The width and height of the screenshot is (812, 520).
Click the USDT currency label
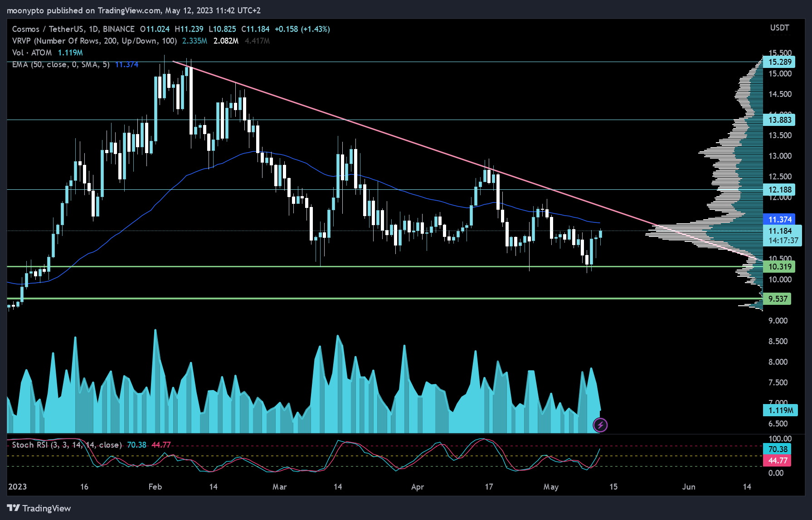click(779, 28)
